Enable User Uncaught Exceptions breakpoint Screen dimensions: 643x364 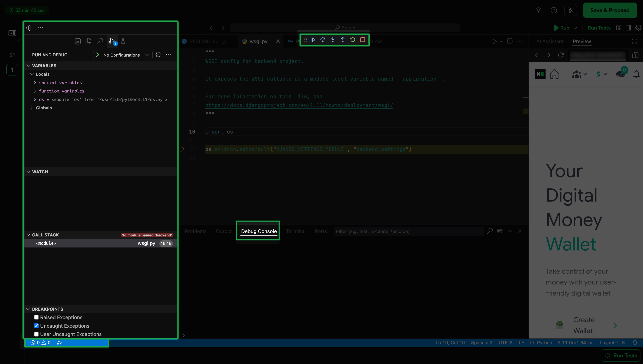pos(37,334)
